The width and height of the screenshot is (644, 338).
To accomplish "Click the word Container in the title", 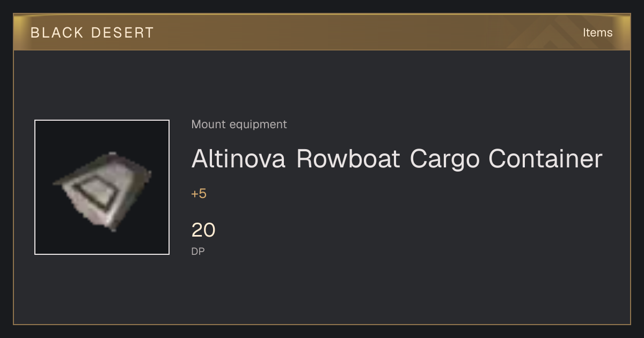I will tap(546, 159).
